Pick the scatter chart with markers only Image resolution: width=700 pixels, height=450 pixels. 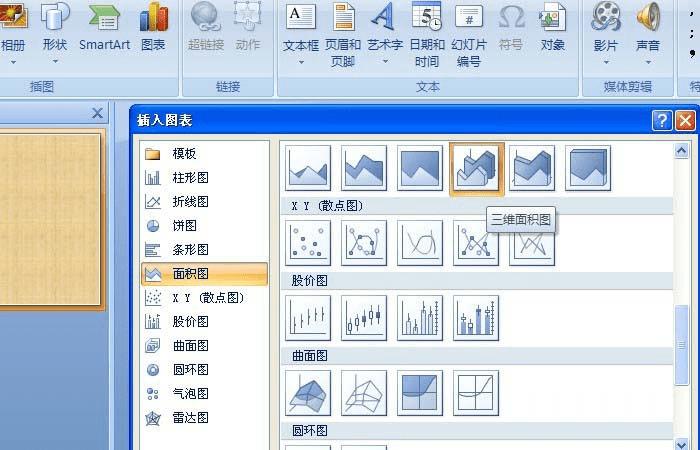[308, 243]
